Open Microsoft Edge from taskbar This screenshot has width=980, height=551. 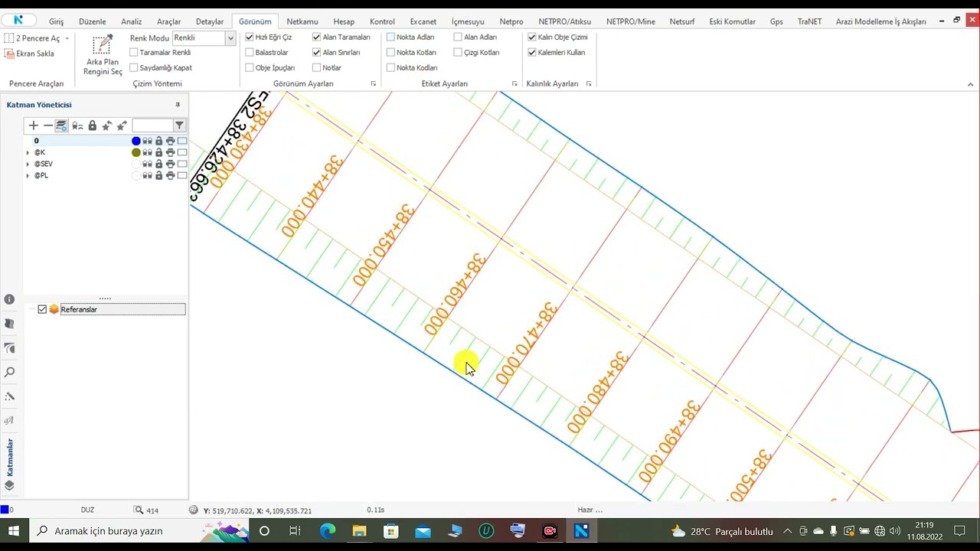coord(328,530)
